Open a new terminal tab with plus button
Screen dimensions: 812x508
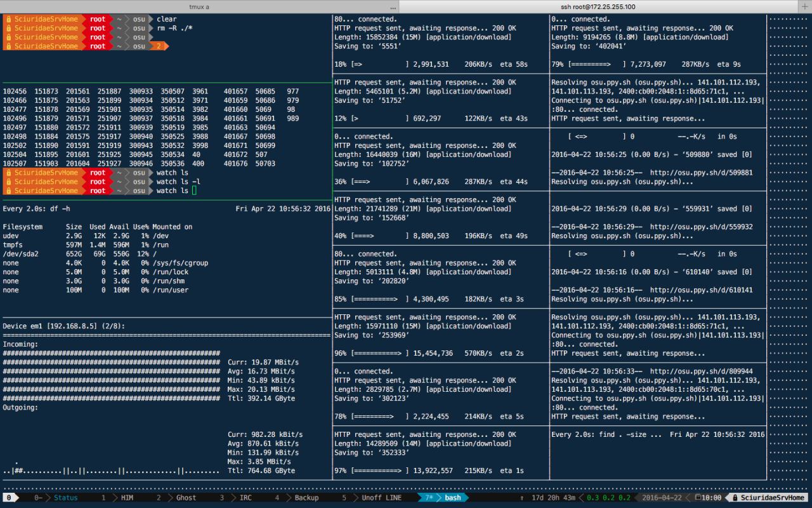click(804, 6)
